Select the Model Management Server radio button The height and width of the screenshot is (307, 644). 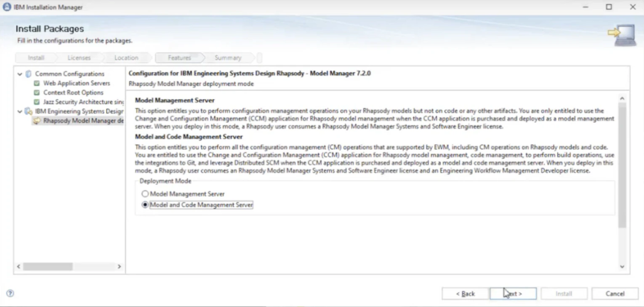click(145, 194)
